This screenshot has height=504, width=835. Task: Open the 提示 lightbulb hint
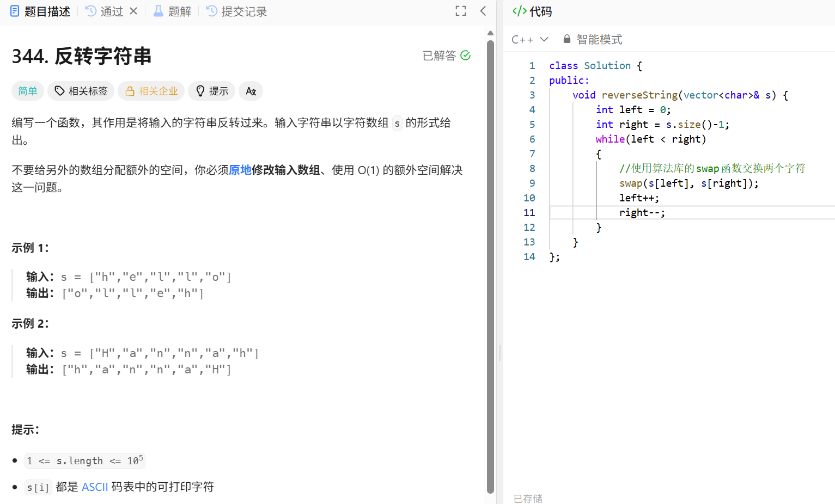200,91
